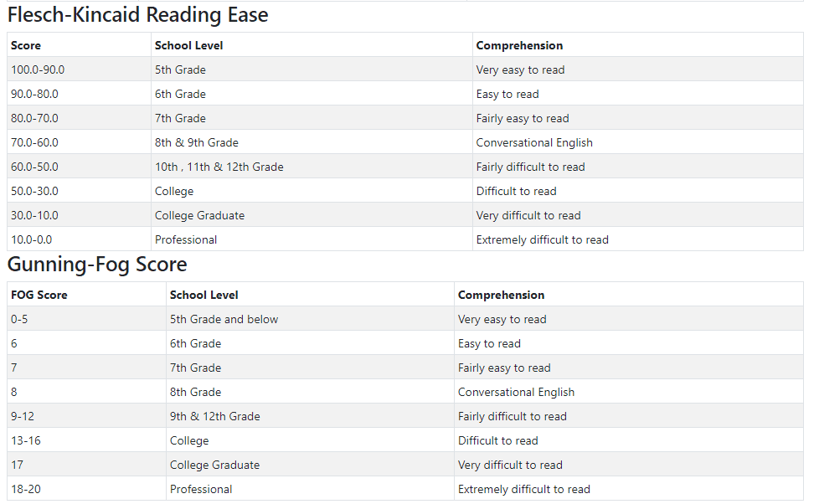Click the "13-16" FOG score cell
Viewport: 814px width, 504px height.
(25, 440)
